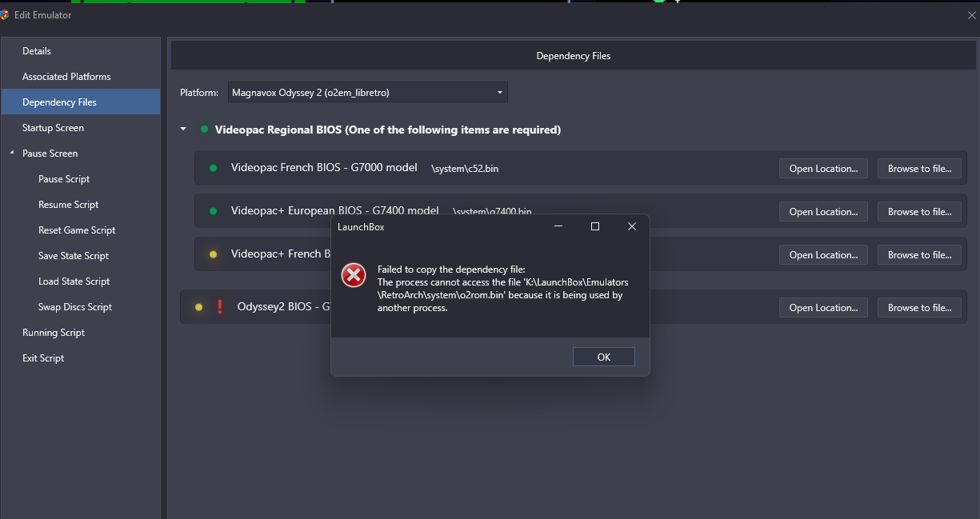Screen dimensions: 980x519
Task: Click the Videopac French BIOS - G7000 model label
Action: [324, 168]
